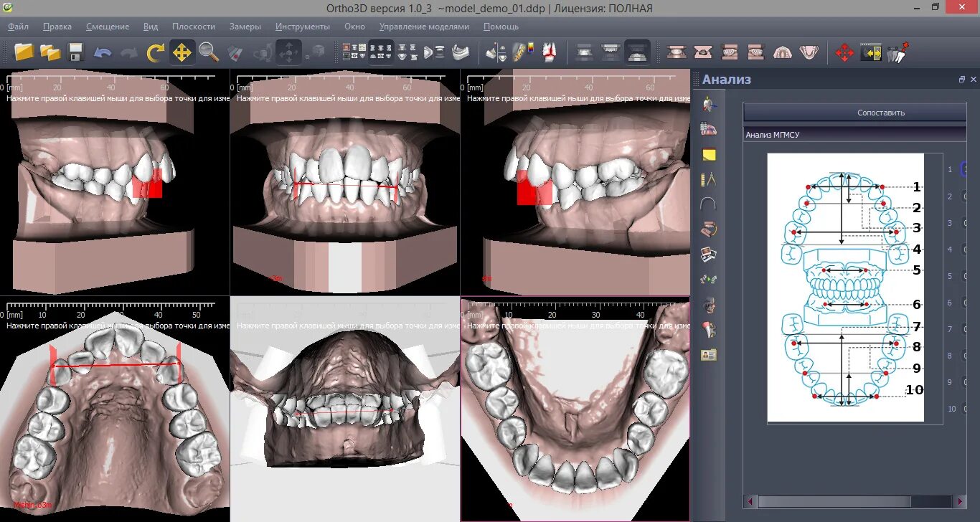
Task: Toggle the red four-way arrow tool
Action: [x=844, y=52]
